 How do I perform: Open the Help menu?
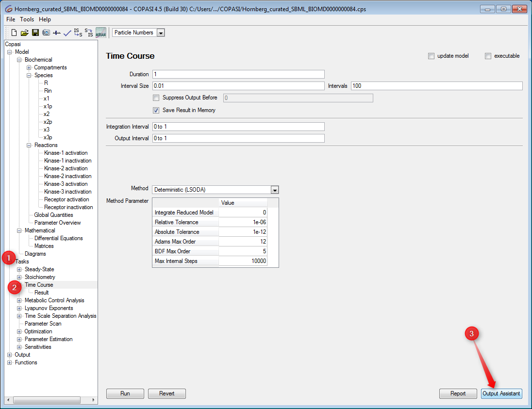(45, 19)
